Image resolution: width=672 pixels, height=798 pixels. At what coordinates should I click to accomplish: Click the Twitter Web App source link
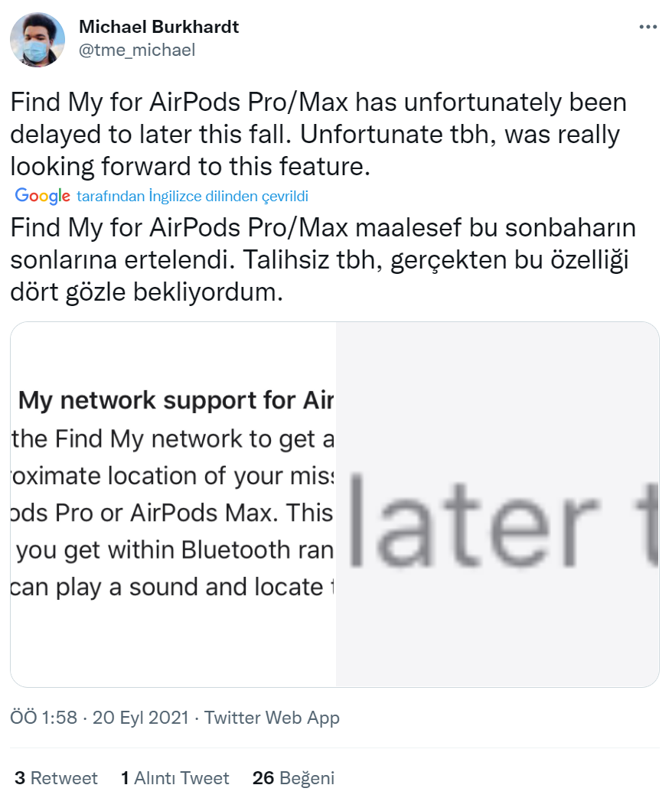pos(272,718)
